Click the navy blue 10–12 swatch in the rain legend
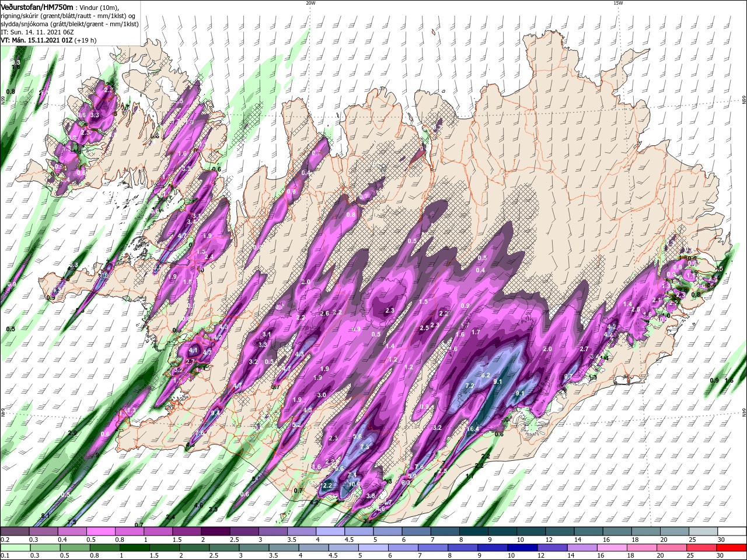The image size is (747, 560). click(522, 548)
